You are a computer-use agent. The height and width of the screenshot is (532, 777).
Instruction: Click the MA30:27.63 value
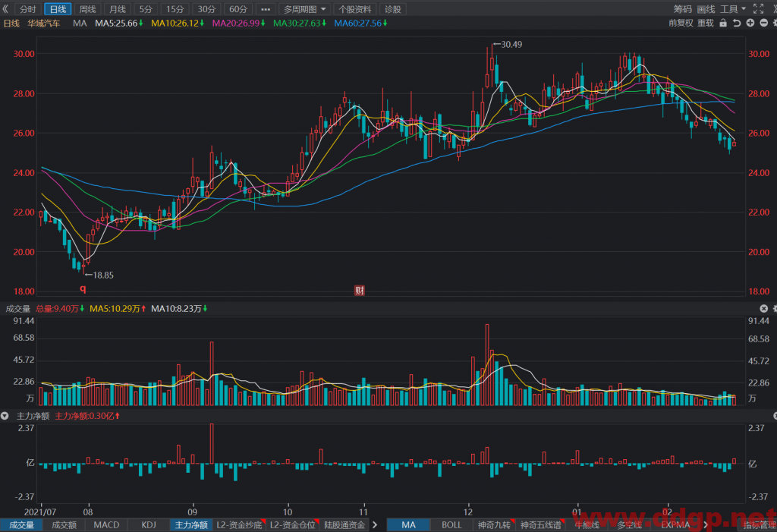pyautogui.click(x=300, y=24)
